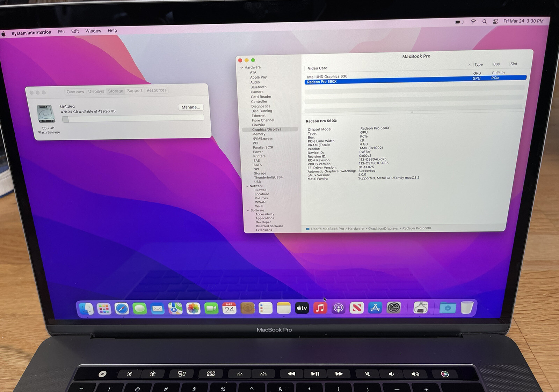Open Spotlight search in menu bar
The height and width of the screenshot is (392, 559).
(x=484, y=22)
